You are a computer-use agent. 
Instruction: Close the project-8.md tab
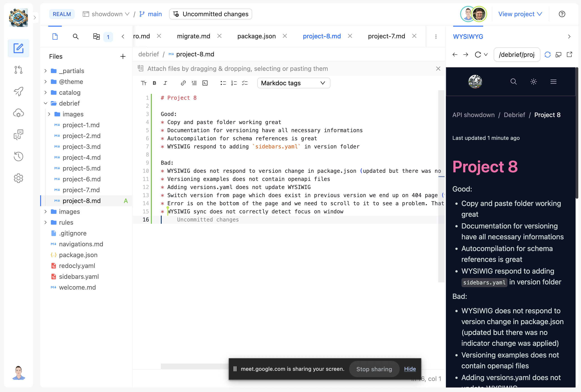pos(350,36)
